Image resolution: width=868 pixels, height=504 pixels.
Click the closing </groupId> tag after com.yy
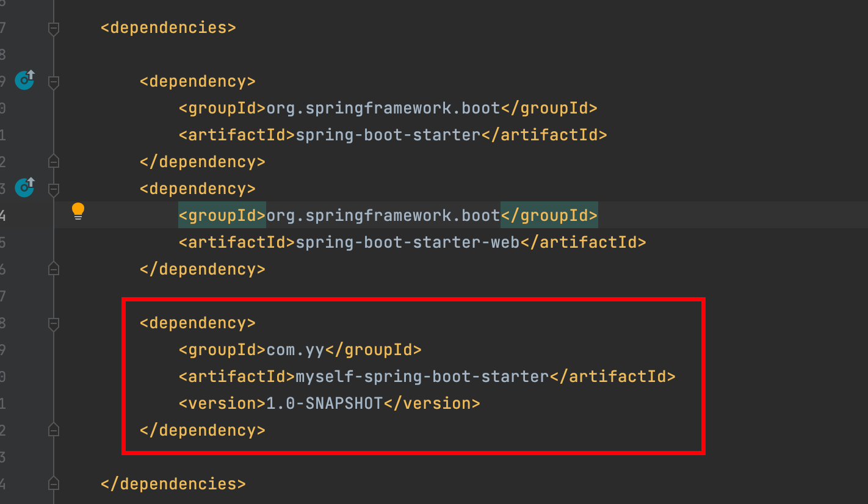[374, 350]
